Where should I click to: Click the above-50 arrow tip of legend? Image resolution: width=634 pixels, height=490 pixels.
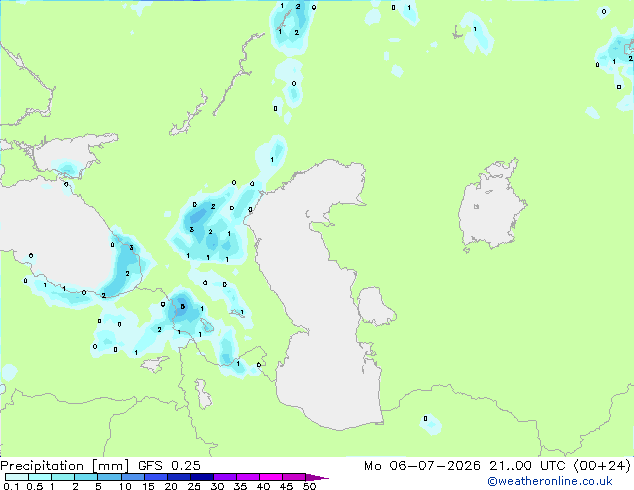tap(317, 477)
